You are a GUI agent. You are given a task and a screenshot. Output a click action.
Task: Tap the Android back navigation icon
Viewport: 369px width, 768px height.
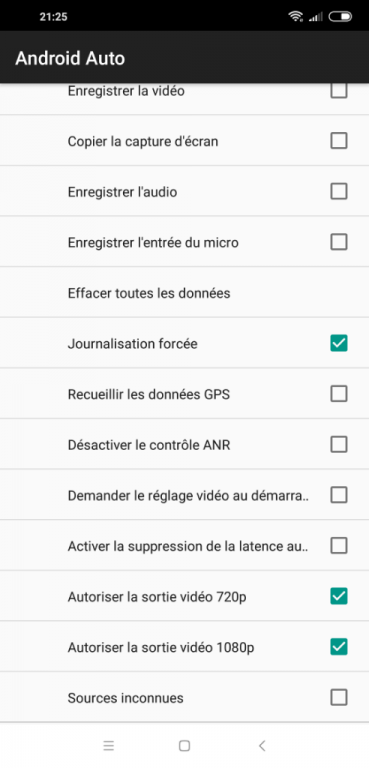coord(262,745)
